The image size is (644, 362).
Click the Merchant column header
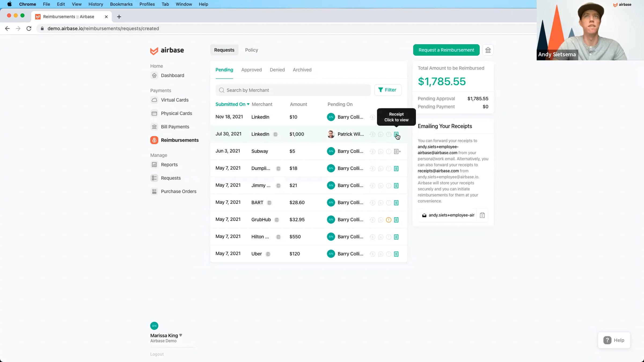[262, 104]
